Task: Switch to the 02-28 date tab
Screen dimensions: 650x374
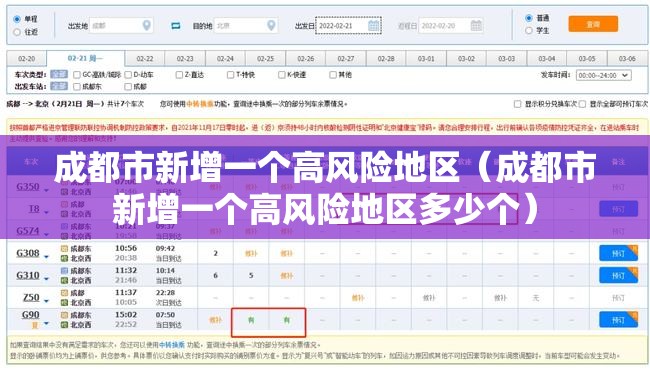Action: (386, 58)
